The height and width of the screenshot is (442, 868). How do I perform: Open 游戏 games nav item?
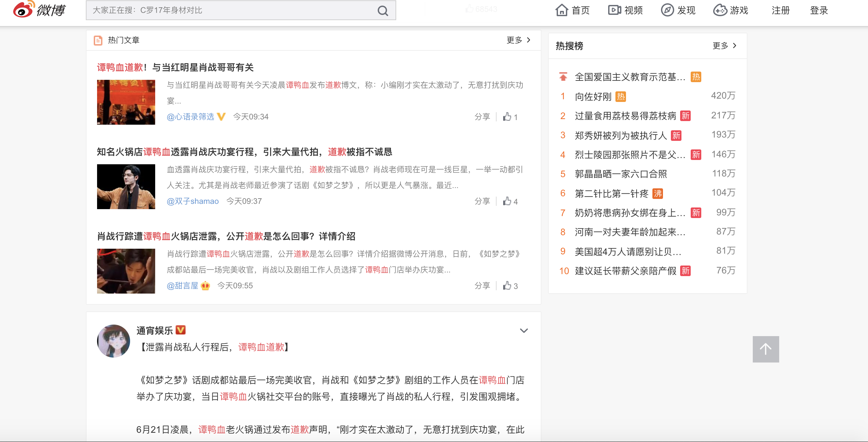pyautogui.click(x=731, y=11)
